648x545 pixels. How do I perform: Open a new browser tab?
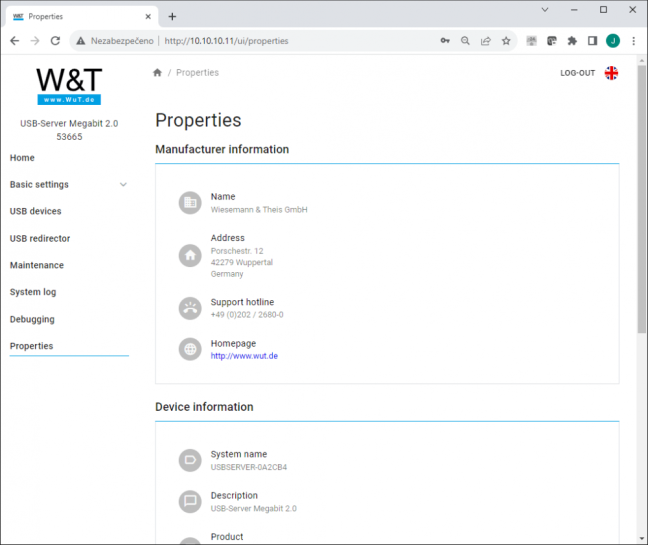coord(172,17)
